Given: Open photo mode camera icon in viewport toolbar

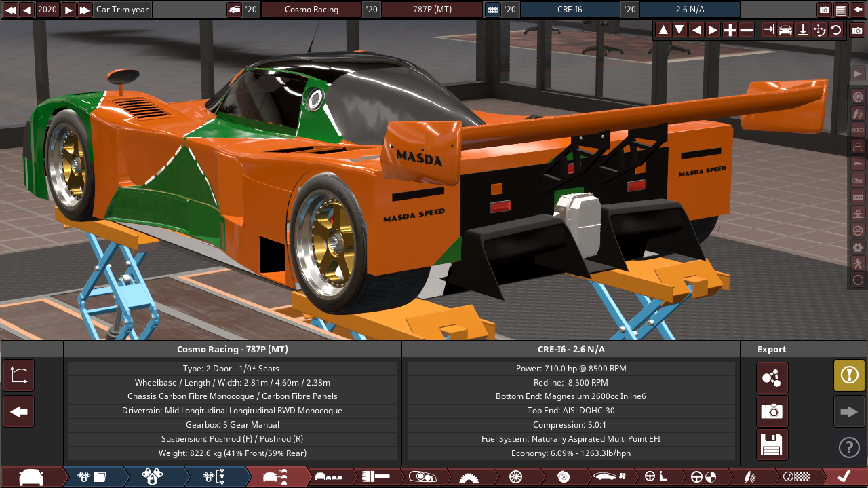Looking at the screenshot, I should pos(857,31).
